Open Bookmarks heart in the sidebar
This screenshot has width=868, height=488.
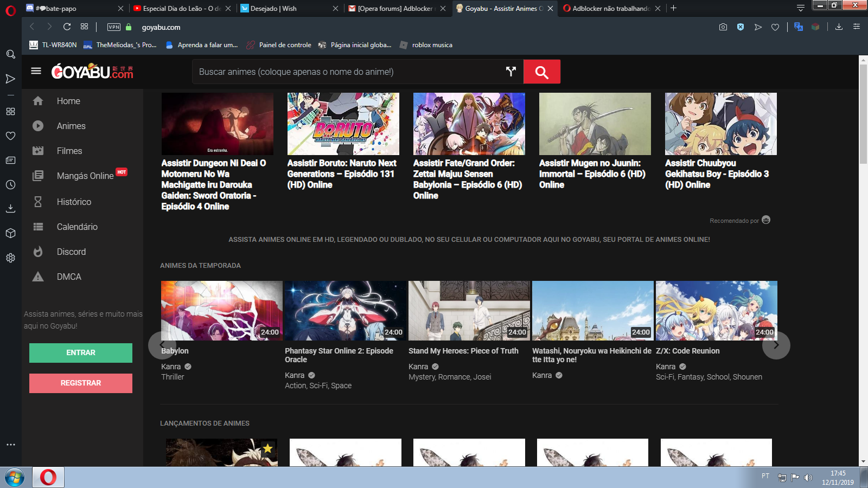10,136
